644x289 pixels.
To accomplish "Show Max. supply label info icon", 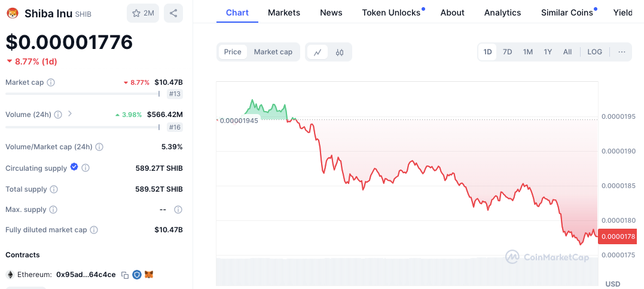I will (x=53, y=210).
